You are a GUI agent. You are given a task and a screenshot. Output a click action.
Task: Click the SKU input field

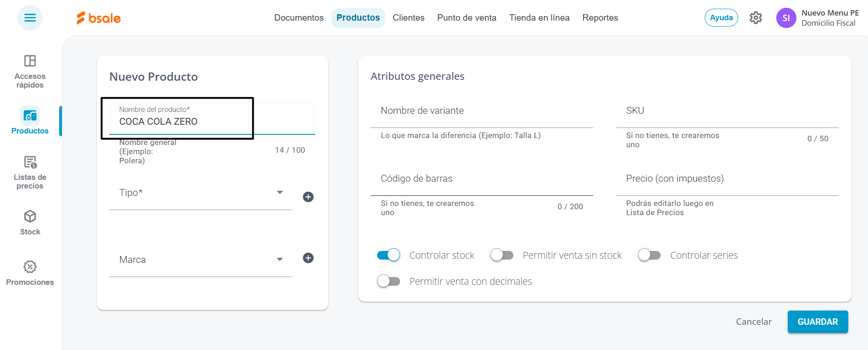tap(727, 111)
